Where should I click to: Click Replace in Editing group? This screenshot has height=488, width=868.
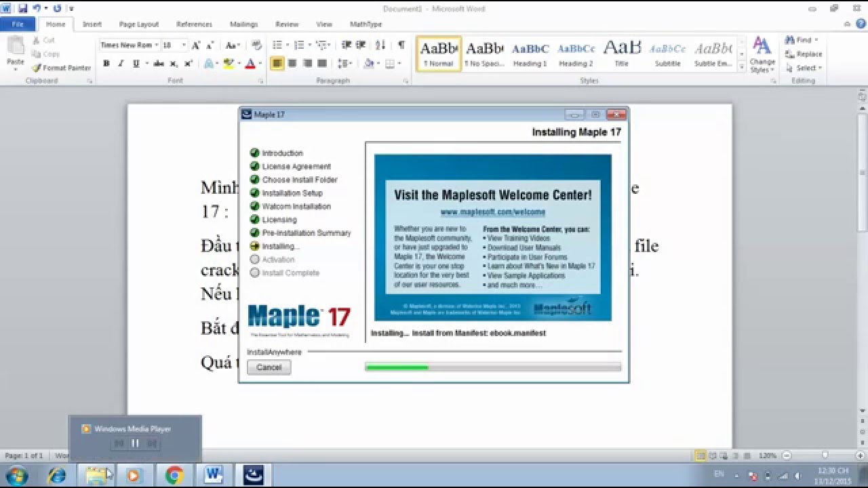pos(804,54)
